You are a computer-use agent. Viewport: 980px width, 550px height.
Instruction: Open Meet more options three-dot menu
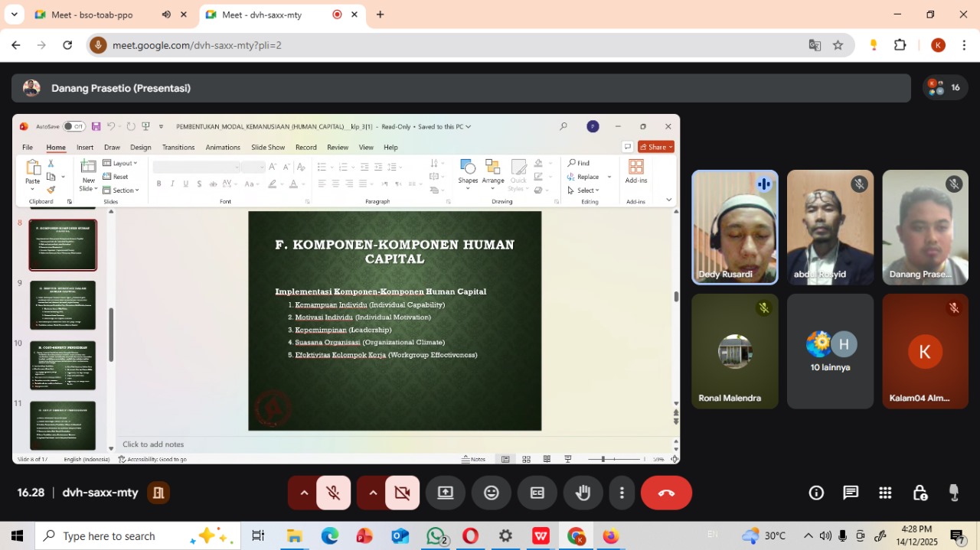(622, 493)
